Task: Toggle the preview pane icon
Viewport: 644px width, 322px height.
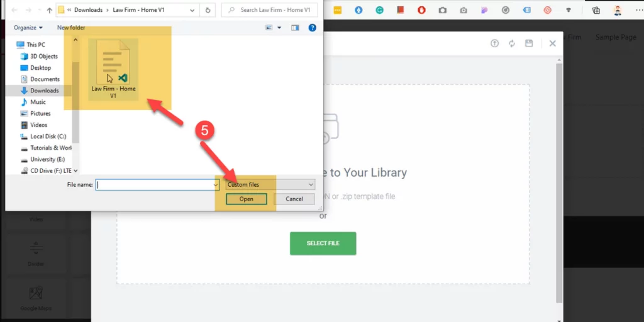Action: 295,28
